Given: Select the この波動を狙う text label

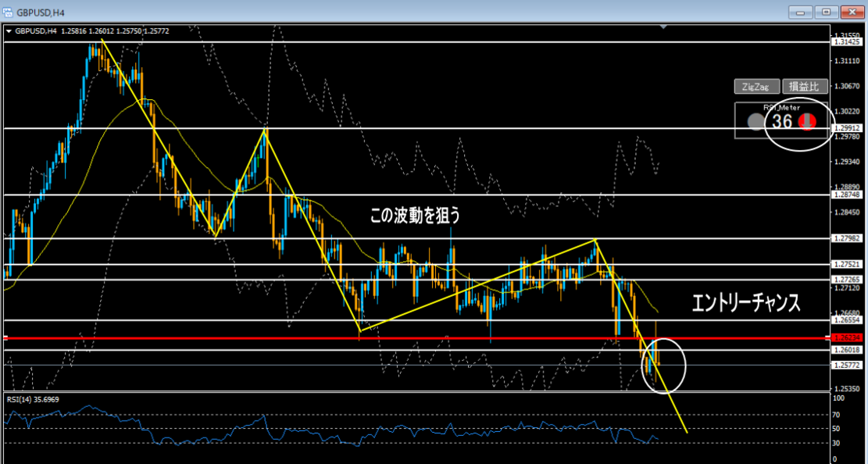Looking at the screenshot, I should point(415,216).
